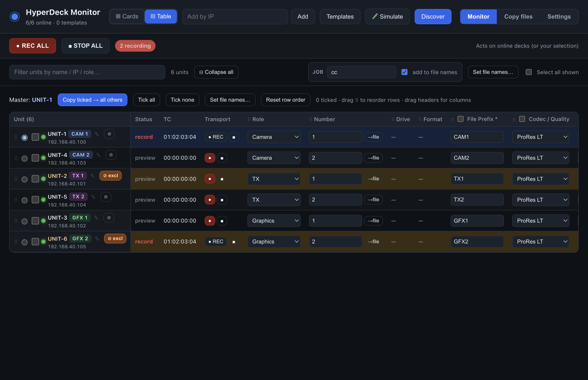
Task: Open the Monitor tab
Action: pyautogui.click(x=478, y=17)
